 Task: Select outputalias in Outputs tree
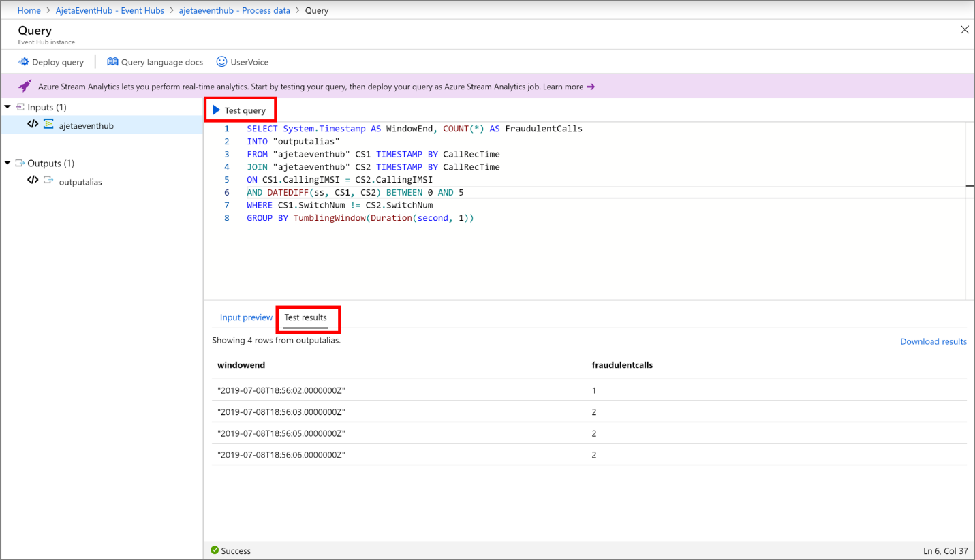coord(80,183)
